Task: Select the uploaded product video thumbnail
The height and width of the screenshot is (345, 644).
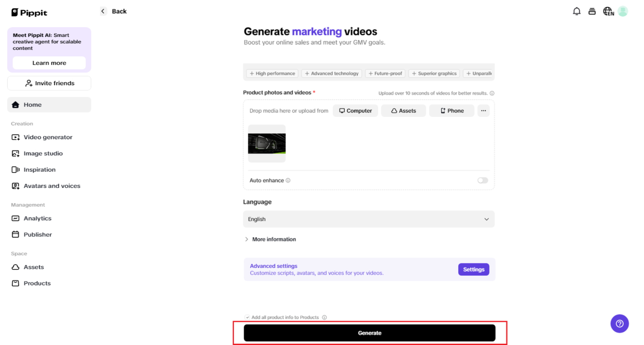Action: pos(267,144)
